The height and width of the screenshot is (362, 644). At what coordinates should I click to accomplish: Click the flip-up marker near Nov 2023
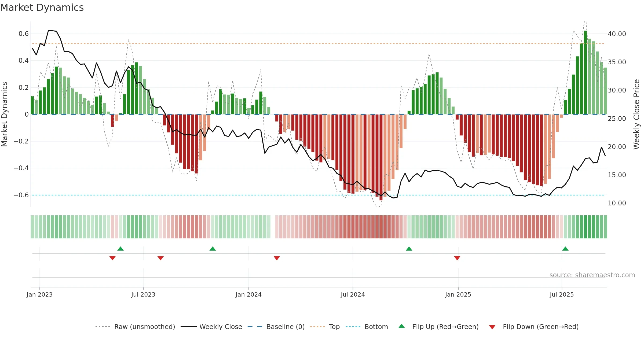point(213,249)
